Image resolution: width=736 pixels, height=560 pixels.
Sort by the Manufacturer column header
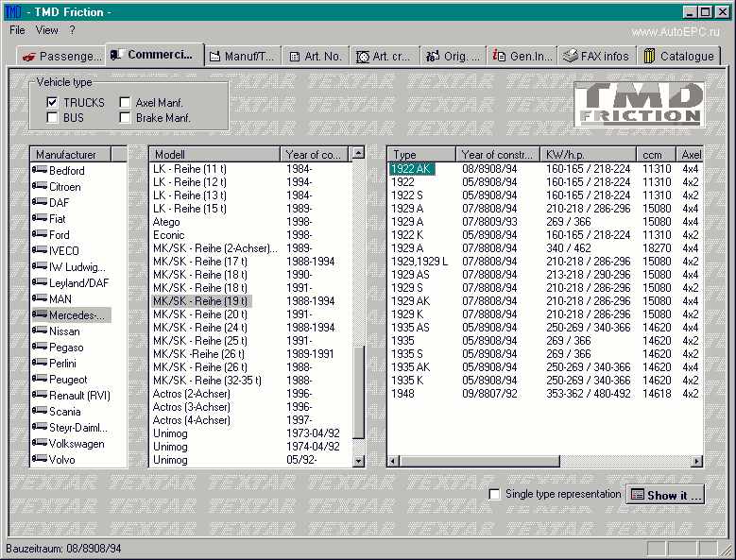click(71, 154)
